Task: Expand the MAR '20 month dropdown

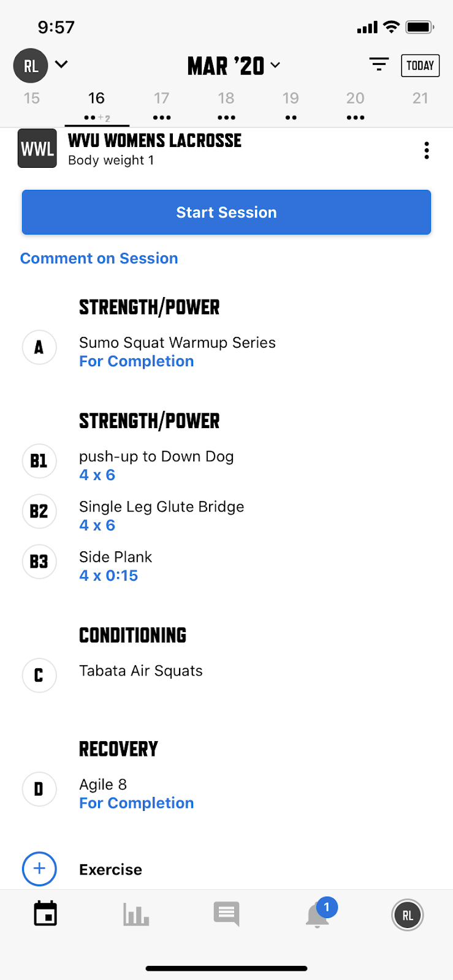Action: coord(234,66)
